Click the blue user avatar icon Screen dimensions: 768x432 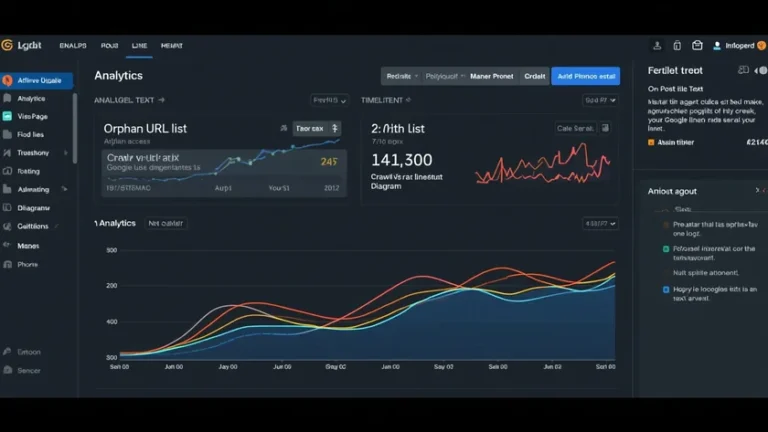coord(717,46)
